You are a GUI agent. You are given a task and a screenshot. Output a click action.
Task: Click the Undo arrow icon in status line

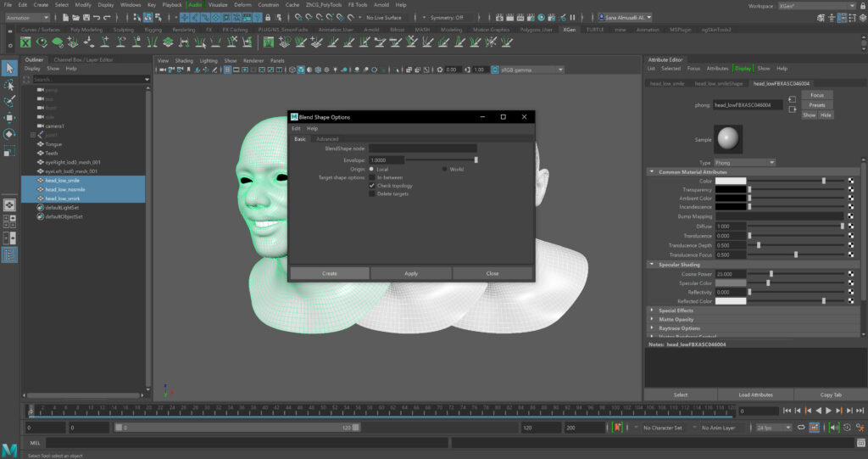(98, 17)
